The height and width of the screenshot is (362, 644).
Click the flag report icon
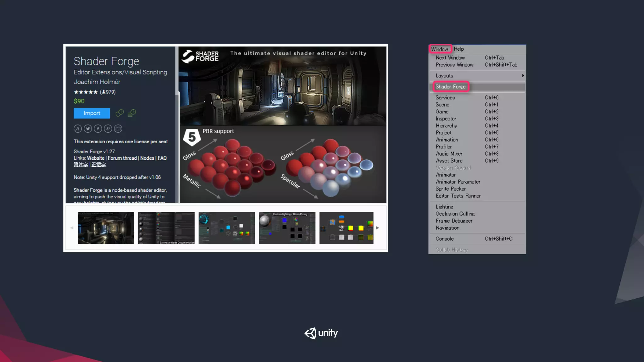pyautogui.click(x=118, y=129)
